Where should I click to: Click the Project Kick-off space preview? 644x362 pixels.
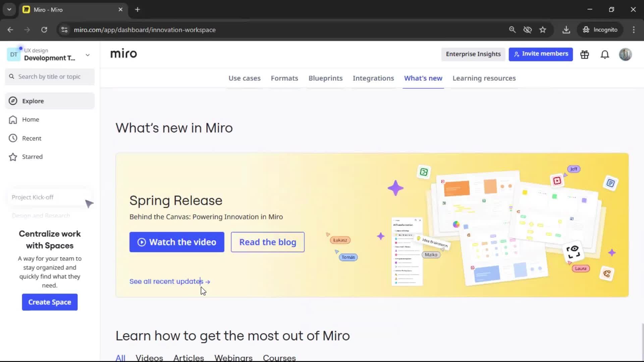(49, 197)
